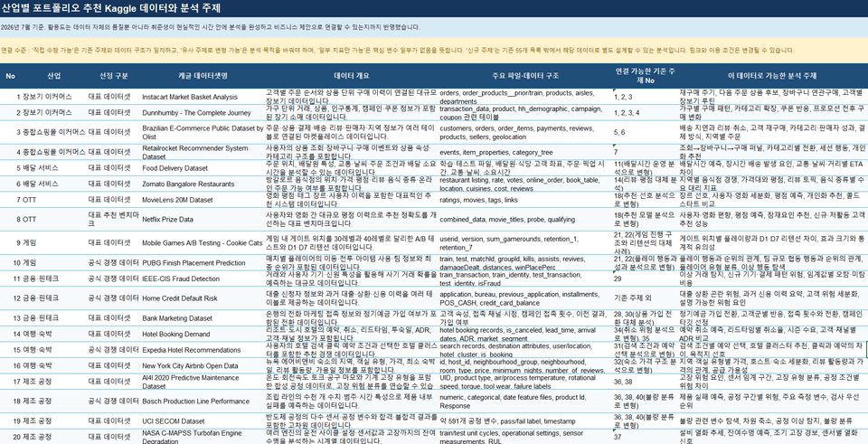This screenshot has height=444, width=868.
Task: Click '19 제조·공정' in the SECOM row
Action: pyautogui.click(x=33, y=421)
